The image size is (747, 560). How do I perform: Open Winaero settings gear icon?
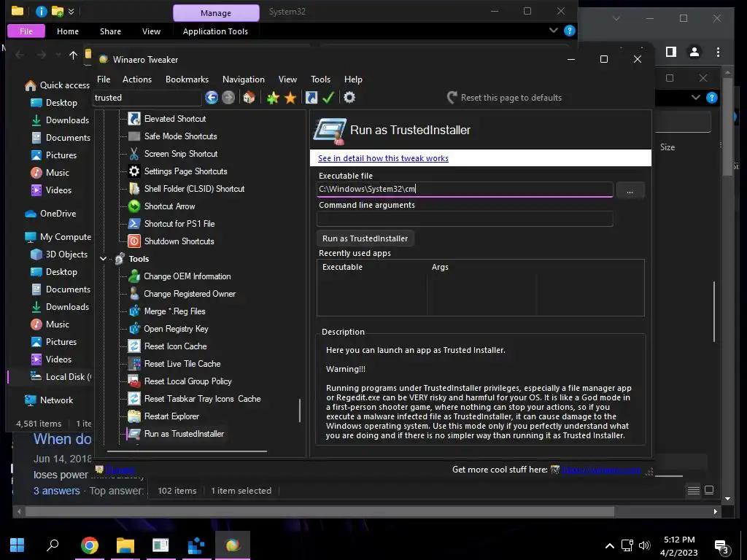(349, 98)
